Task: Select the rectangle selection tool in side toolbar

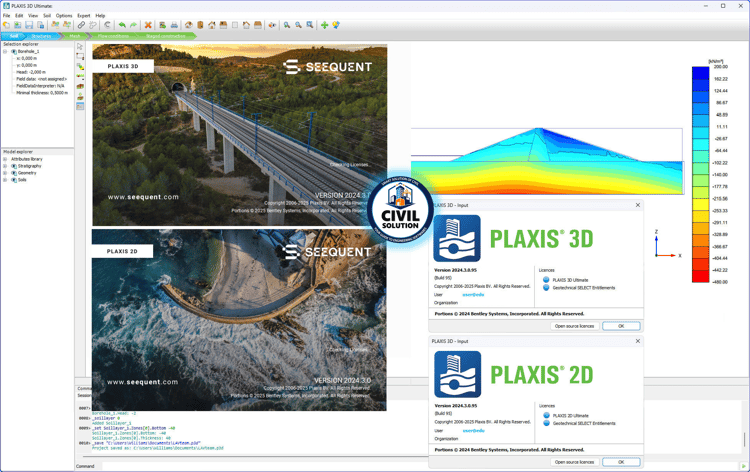Action: (x=80, y=56)
